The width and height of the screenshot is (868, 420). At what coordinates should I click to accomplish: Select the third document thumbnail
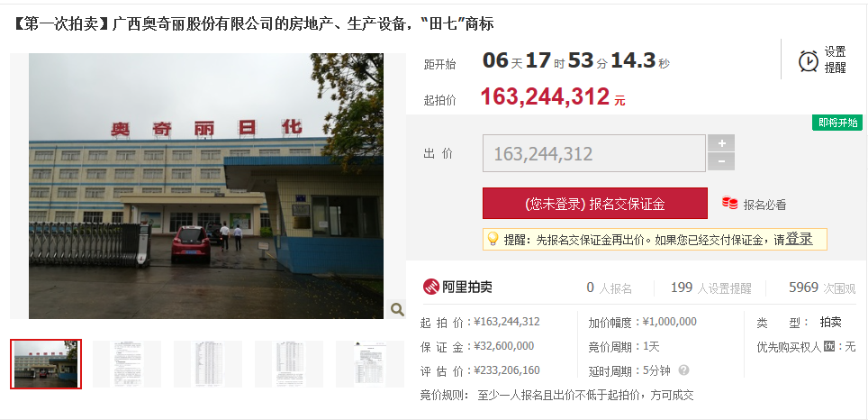click(208, 364)
